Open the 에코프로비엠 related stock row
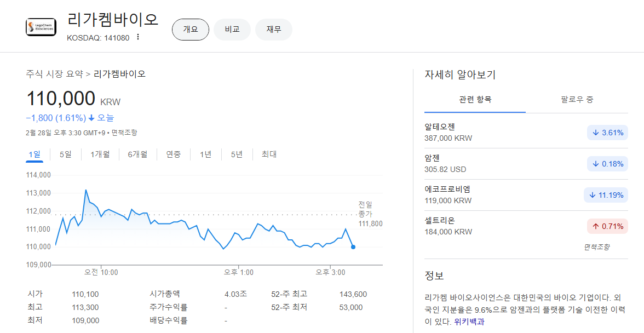The height and width of the screenshot is (333, 644). [526, 195]
